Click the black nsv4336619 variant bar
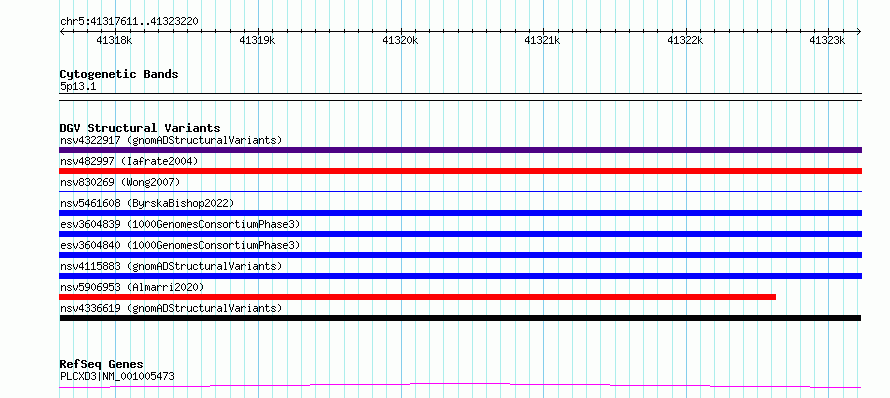Viewport: 890px width, 398px height. pyautogui.click(x=460, y=318)
